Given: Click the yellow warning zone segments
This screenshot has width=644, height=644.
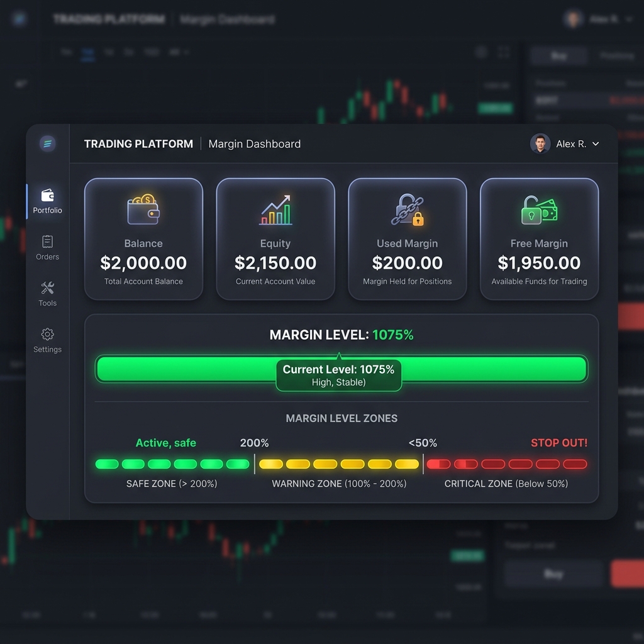Looking at the screenshot, I should (x=339, y=464).
